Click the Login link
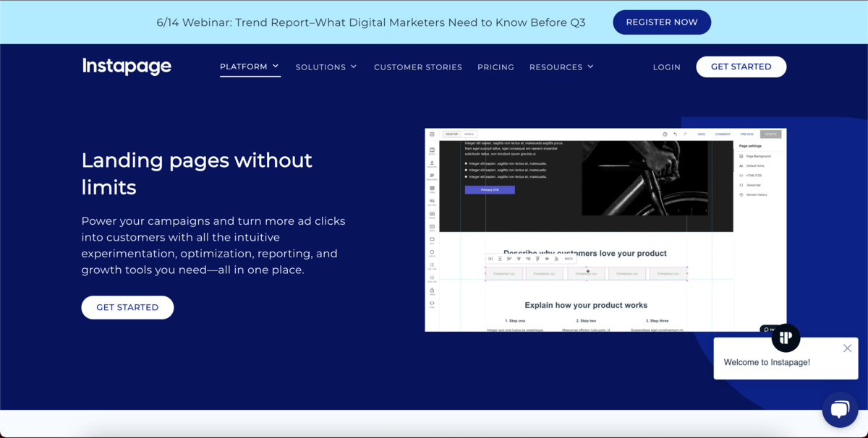868x438 pixels. coord(666,67)
